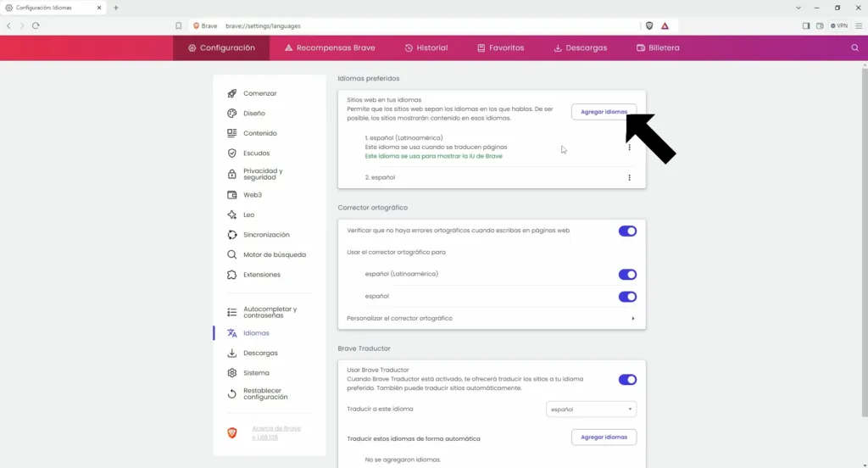Image resolution: width=868 pixels, height=468 pixels.
Task: Toggle spell checker for español
Action: (x=627, y=297)
